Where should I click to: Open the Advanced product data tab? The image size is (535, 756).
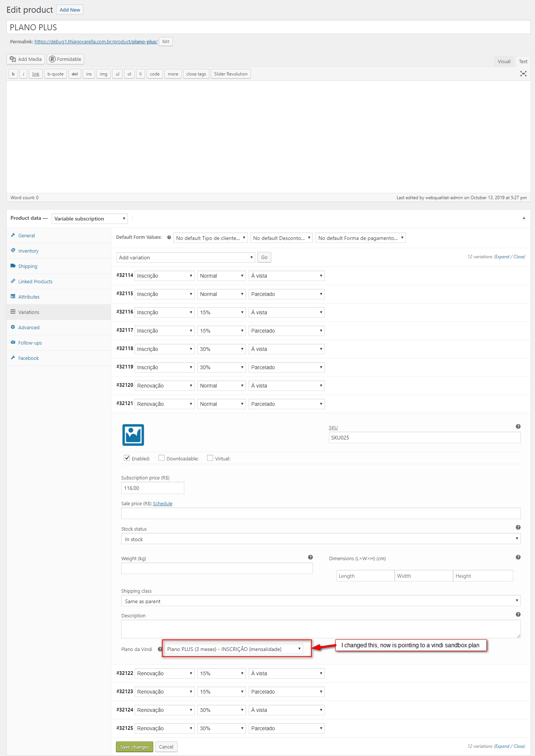point(59,327)
